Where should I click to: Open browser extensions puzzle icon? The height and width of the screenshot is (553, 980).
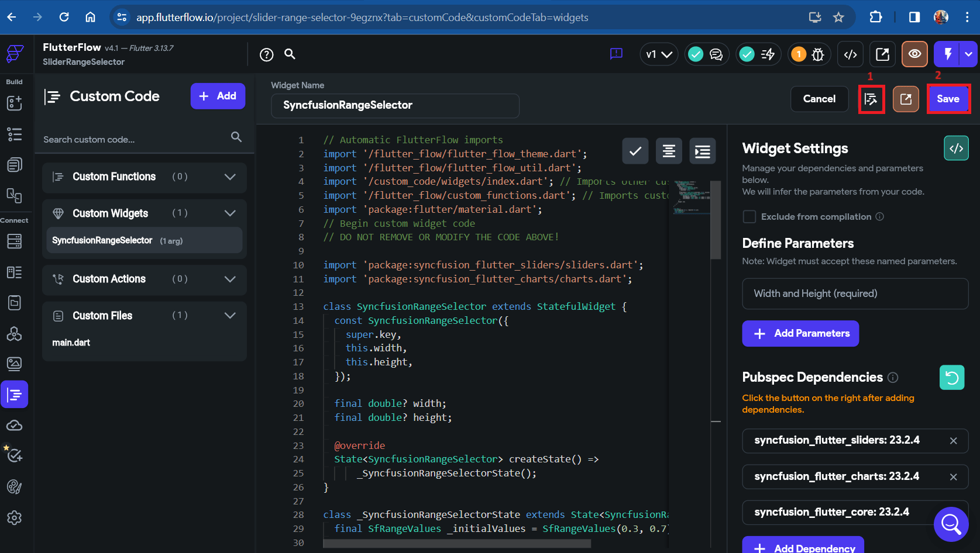coord(876,17)
